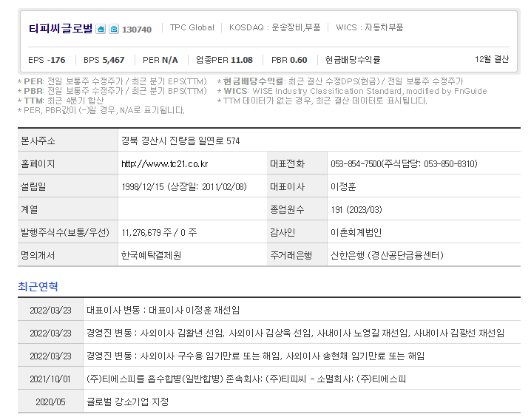Click 감사인 header cell

pos(297,232)
